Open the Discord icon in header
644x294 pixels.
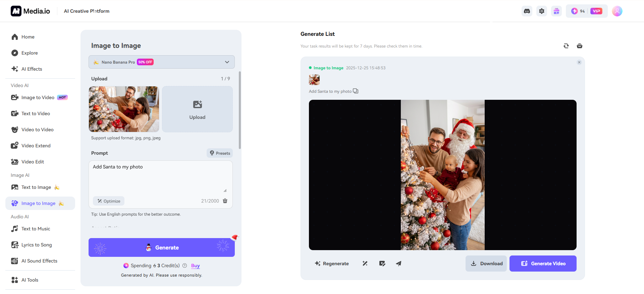(527, 11)
